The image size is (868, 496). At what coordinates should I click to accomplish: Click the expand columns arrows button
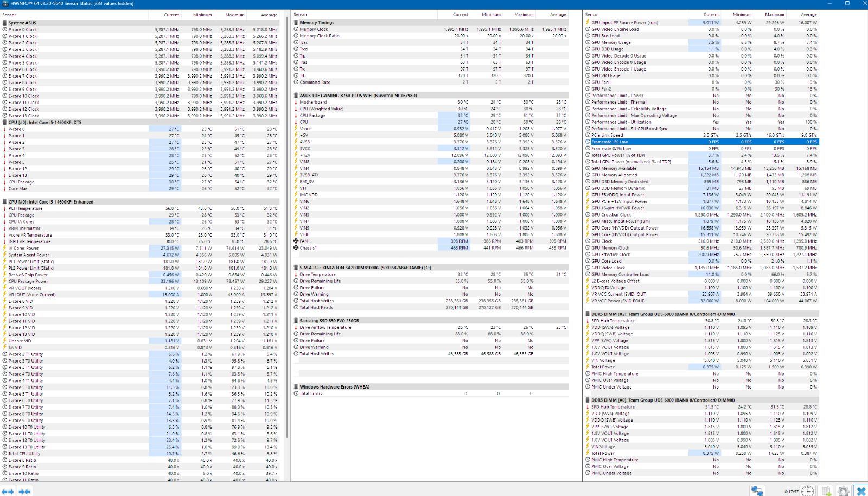click(x=8, y=491)
